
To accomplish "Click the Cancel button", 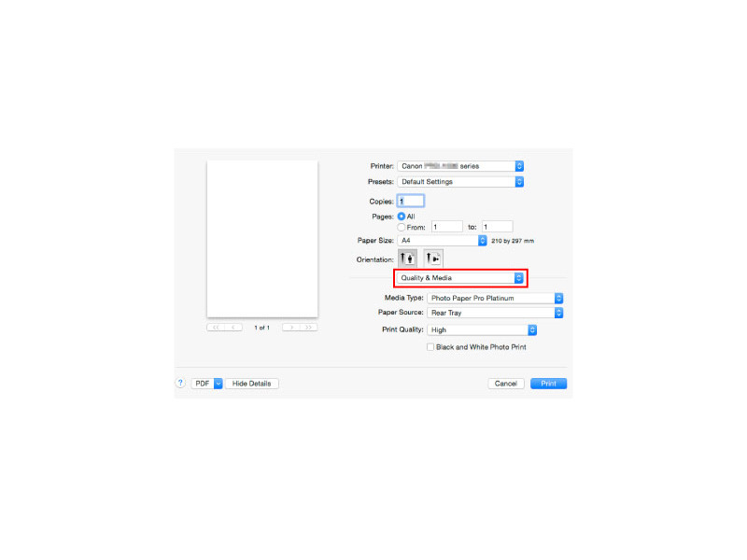I will pos(506,384).
